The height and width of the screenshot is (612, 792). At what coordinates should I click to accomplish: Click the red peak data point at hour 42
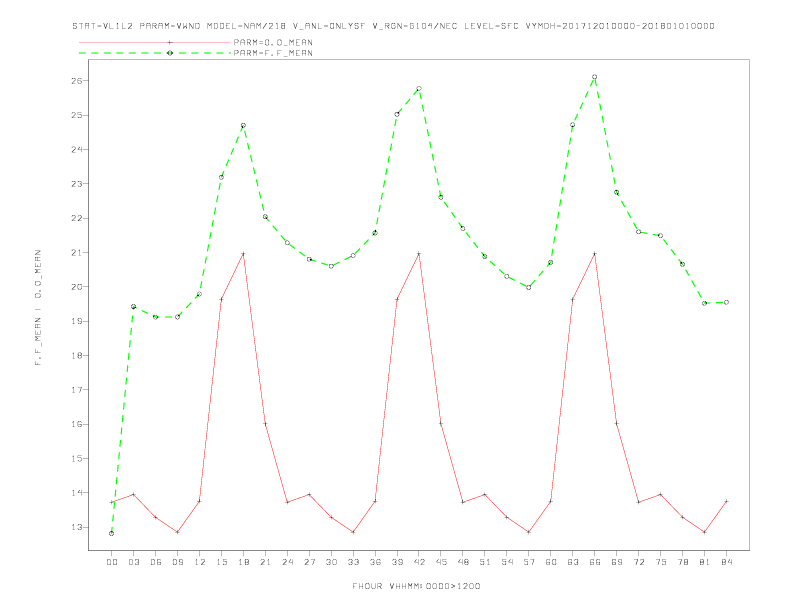pyautogui.click(x=419, y=253)
